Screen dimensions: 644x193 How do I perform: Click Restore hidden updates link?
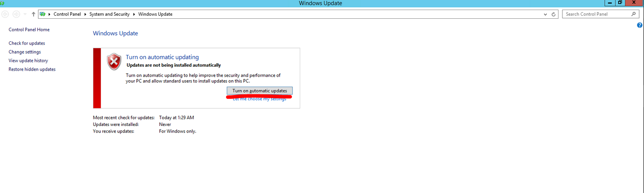[x=32, y=69]
